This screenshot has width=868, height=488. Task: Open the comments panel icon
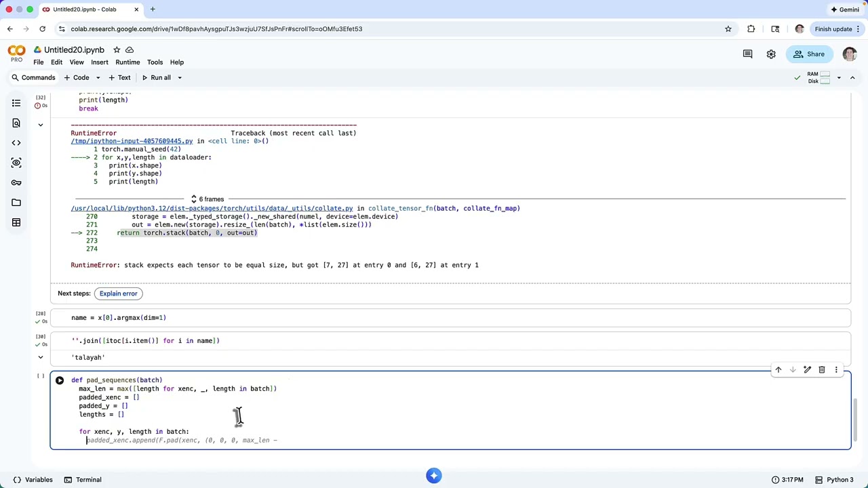tap(747, 54)
